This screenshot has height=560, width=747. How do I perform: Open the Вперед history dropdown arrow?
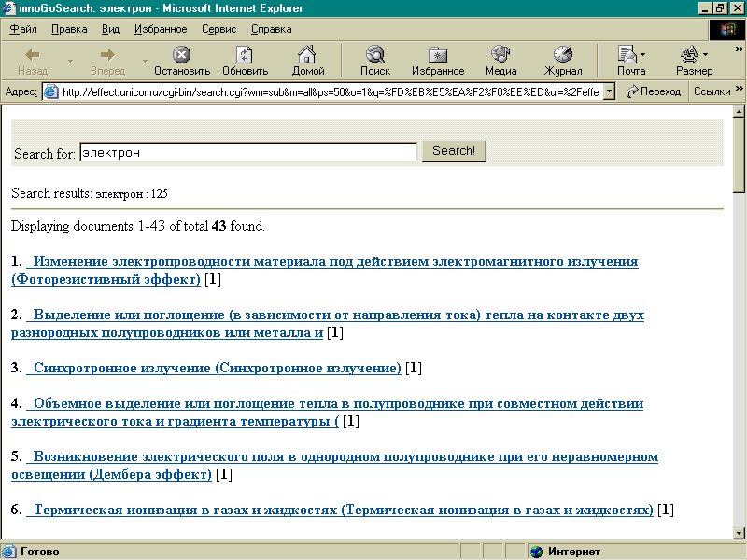pos(145,61)
